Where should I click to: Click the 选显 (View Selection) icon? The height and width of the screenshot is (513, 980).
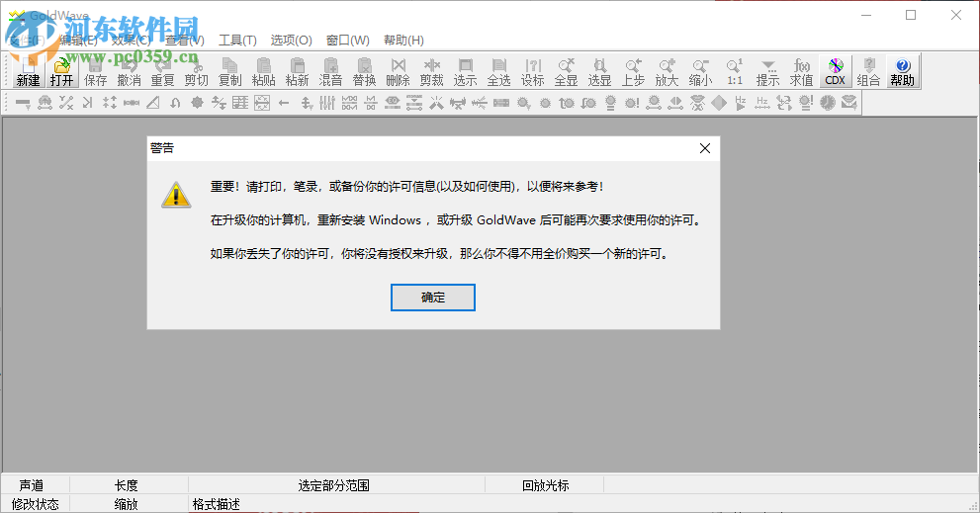[599, 71]
